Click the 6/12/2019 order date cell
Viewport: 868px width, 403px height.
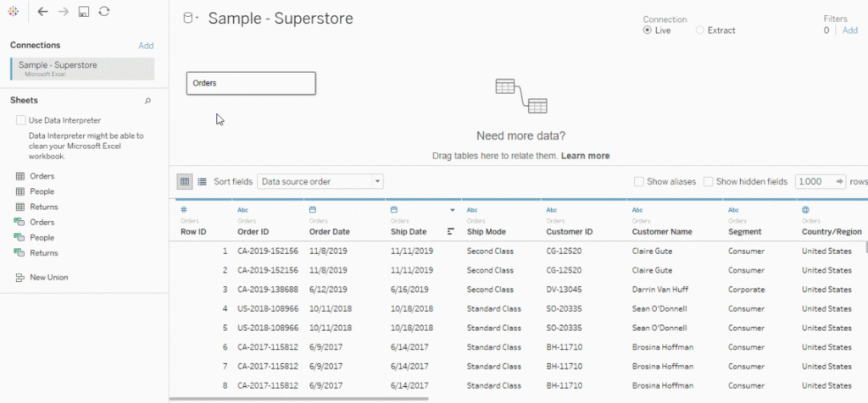328,290
